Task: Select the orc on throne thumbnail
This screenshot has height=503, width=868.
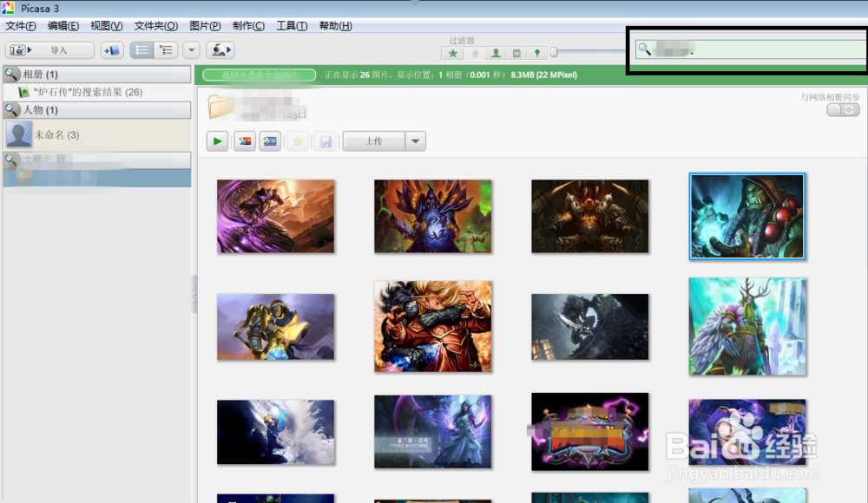Action: pos(590,216)
